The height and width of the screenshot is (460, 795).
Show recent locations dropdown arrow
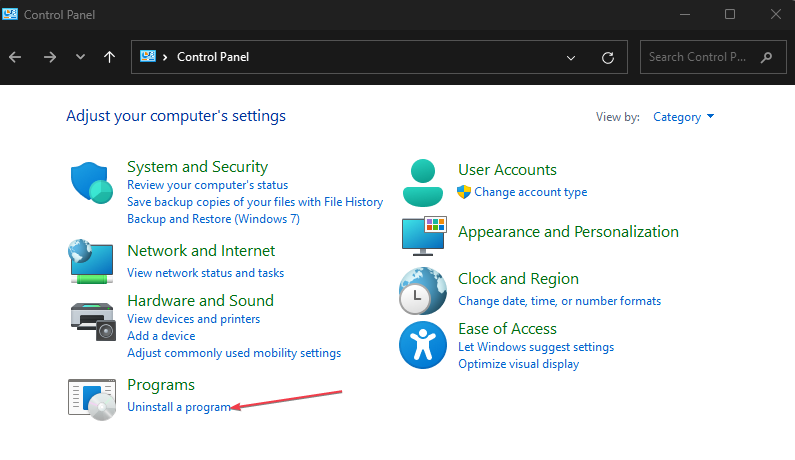pos(80,57)
